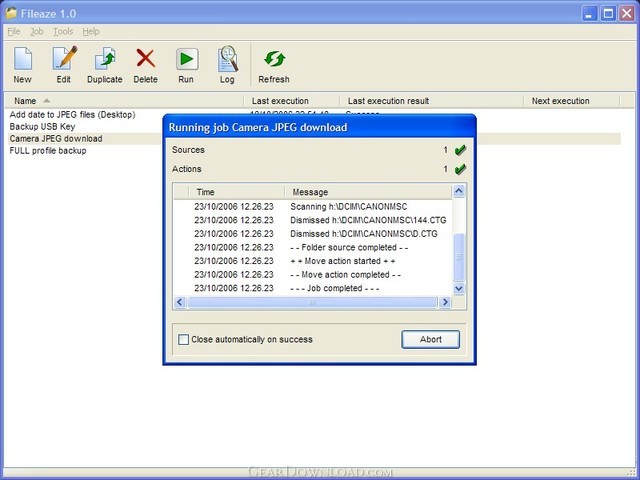Image resolution: width=640 pixels, height=480 pixels.
Task: Sort by Last execution result column
Action: (431, 101)
